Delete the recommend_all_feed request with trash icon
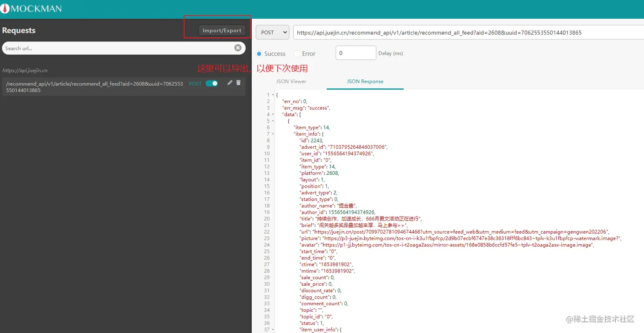The width and height of the screenshot is (644, 333). [x=239, y=83]
